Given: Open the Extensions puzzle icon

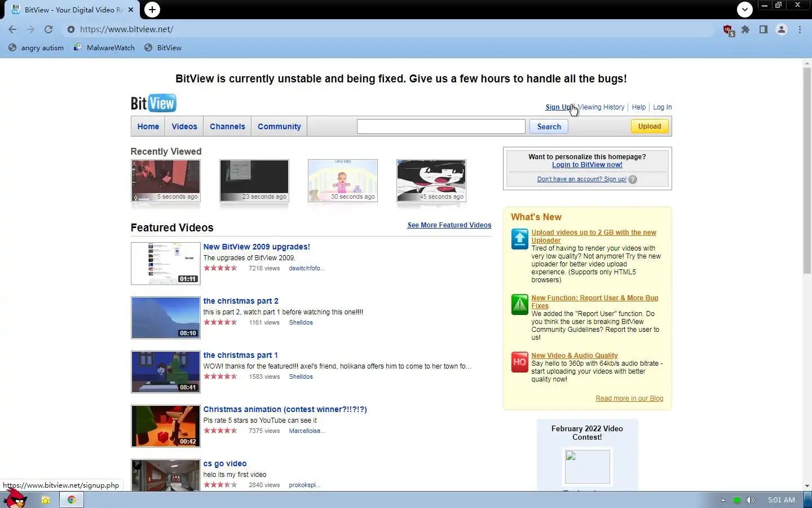Looking at the screenshot, I should 745,29.
